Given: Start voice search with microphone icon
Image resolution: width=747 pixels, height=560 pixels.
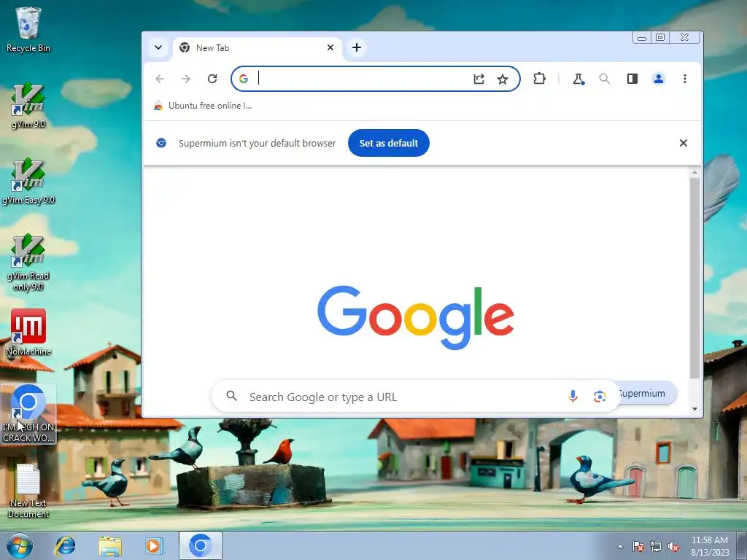Looking at the screenshot, I should (x=573, y=396).
